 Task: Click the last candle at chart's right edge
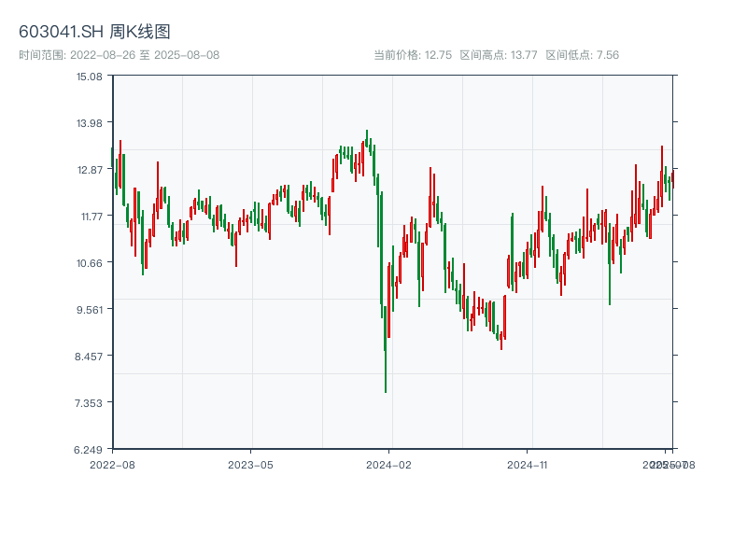click(x=672, y=176)
